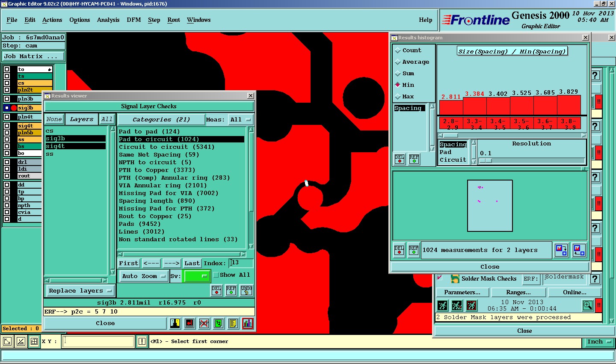This screenshot has height=364, width=616.
Task: Open the Meas: All dropdown
Action: (x=241, y=120)
